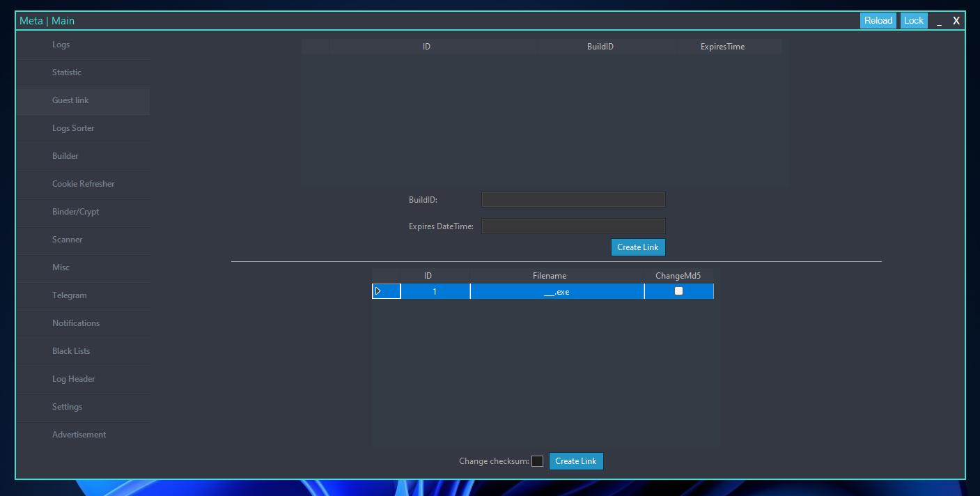Viewport: 980px width, 496px height.
Task: Select Logs Sorter from the sidebar
Action: [73, 128]
